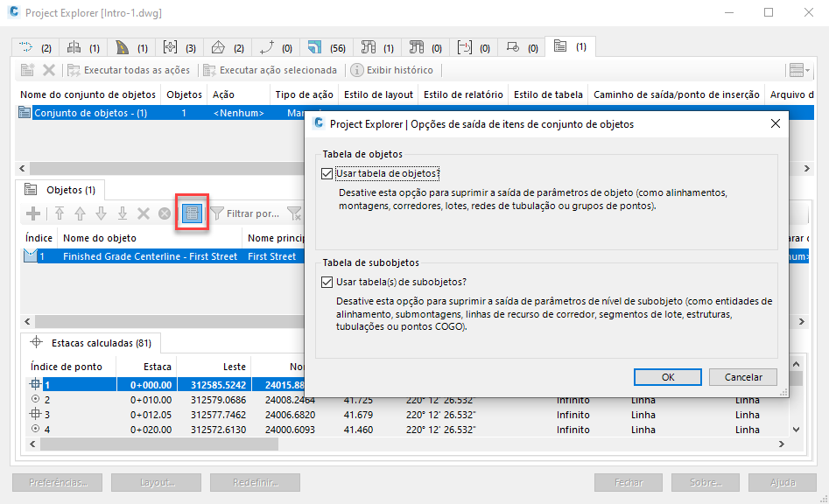Viewport: 829px width, 504px height.
Task: Click Cancelar in the output options dialog
Action: 743,377
